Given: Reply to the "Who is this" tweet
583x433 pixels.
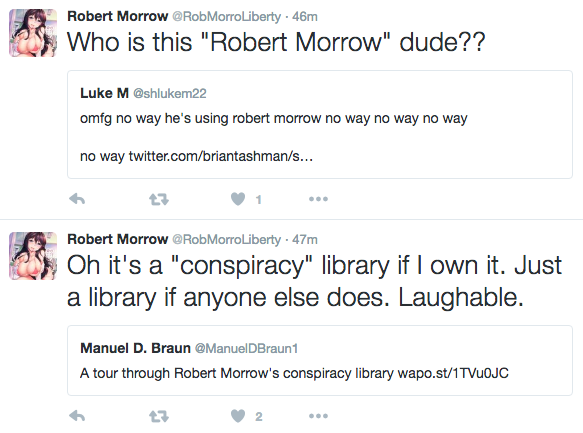Looking at the screenshot, I should coord(77,199).
